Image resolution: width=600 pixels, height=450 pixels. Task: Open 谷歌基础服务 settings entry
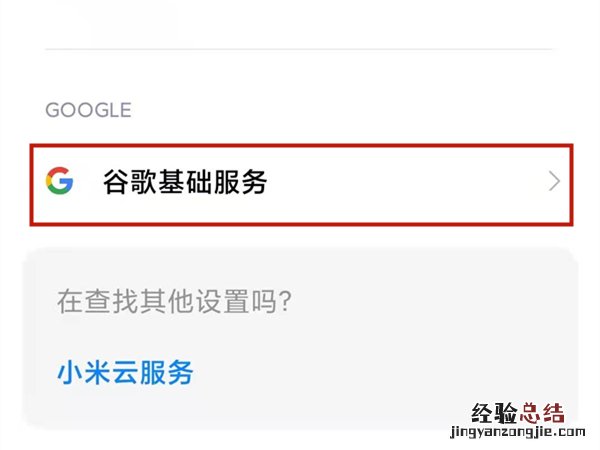(300, 182)
